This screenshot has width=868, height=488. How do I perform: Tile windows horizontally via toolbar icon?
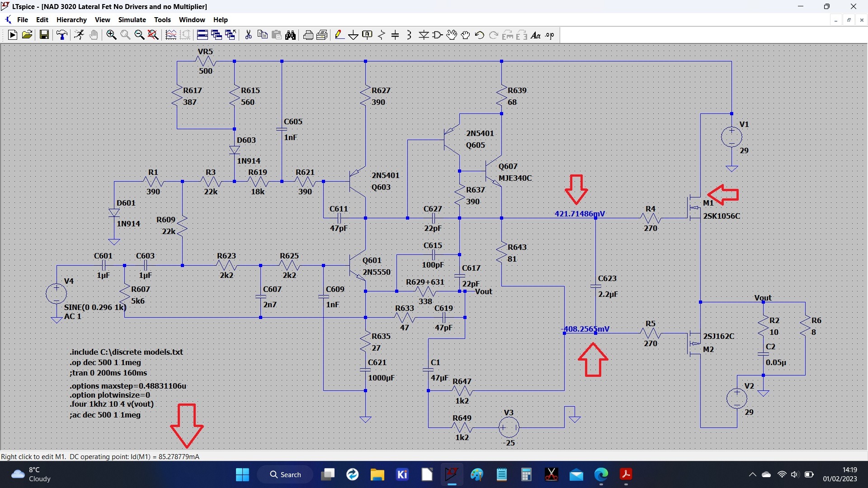pyautogui.click(x=203, y=35)
